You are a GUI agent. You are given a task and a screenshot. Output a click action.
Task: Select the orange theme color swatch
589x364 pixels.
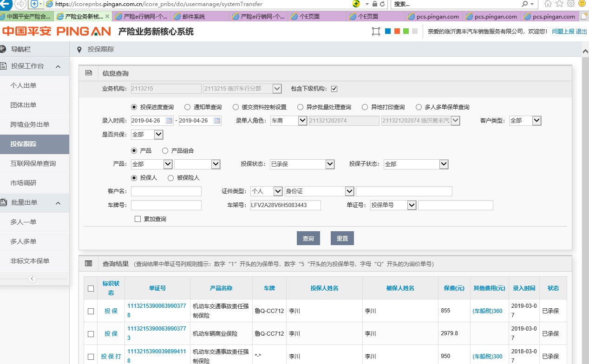tap(397, 32)
